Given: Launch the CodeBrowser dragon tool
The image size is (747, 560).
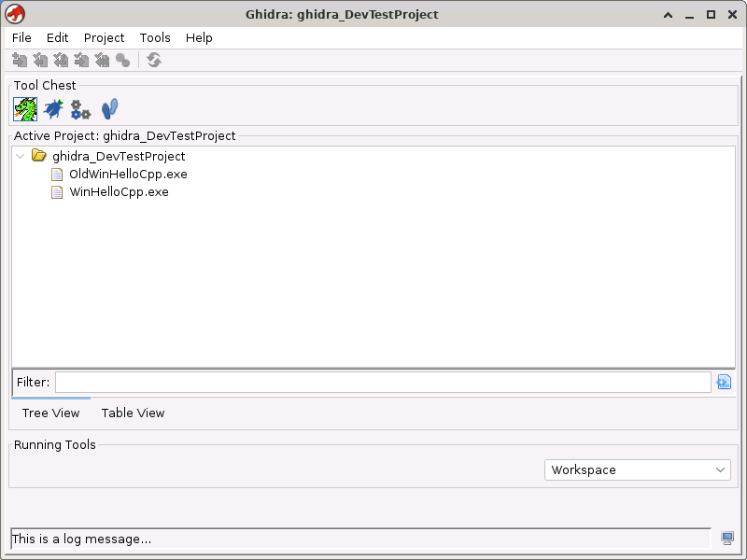Looking at the screenshot, I should pyautogui.click(x=25, y=109).
